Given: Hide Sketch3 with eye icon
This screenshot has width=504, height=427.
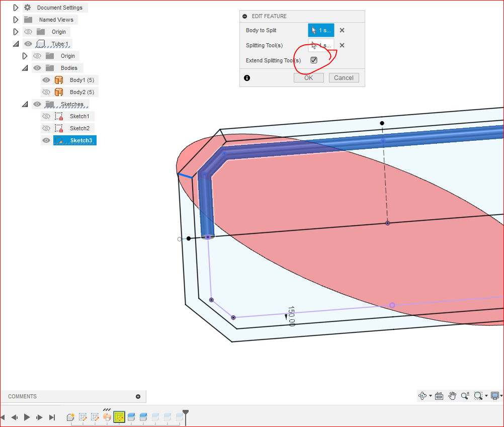Looking at the screenshot, I should coord(46,140).
